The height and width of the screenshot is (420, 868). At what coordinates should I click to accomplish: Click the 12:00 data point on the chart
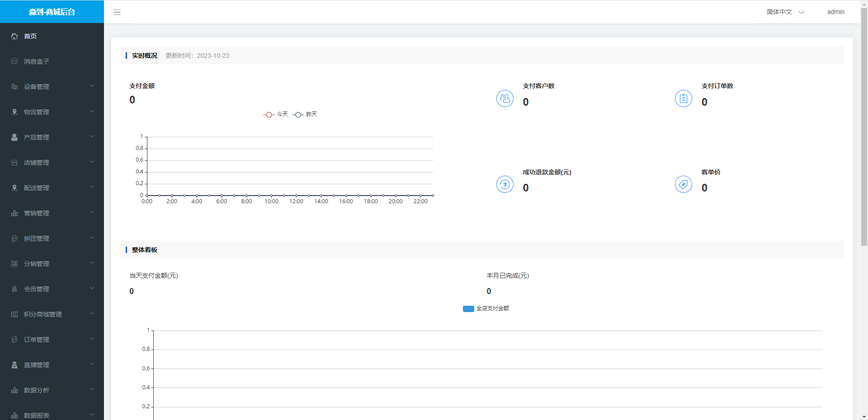point(296,196)
